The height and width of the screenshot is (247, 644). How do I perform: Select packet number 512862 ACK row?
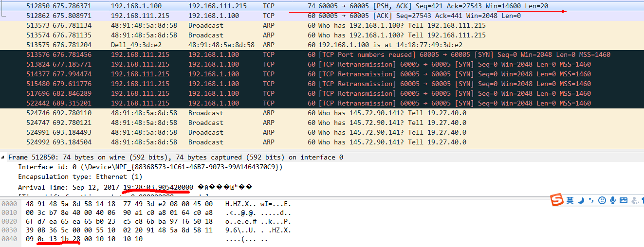322,16
